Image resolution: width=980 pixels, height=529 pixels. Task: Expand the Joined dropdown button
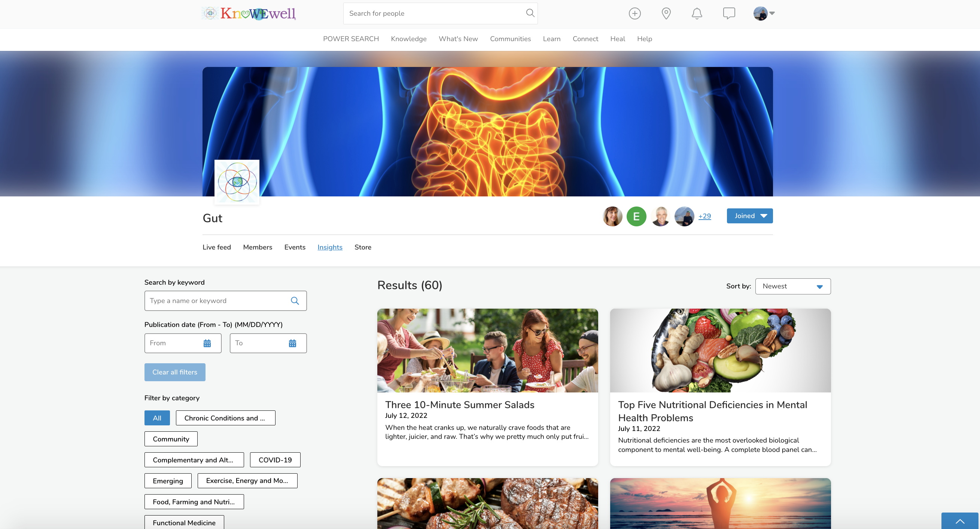[749, 215]
